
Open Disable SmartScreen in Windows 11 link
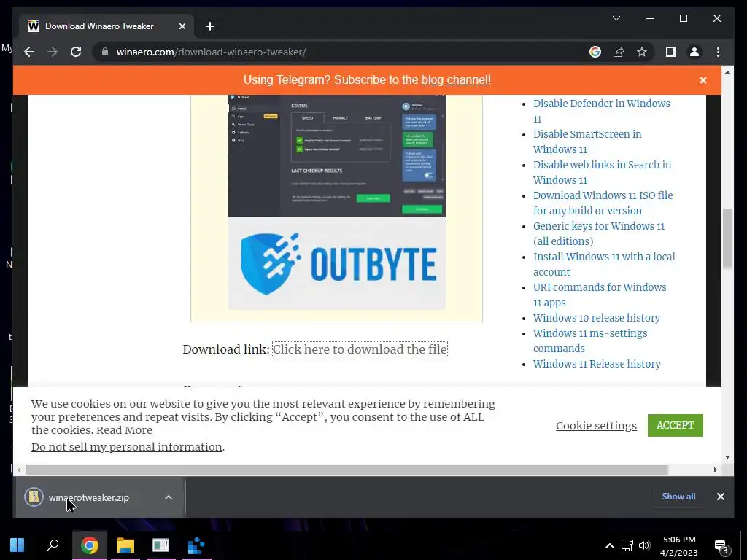[587, 141]
